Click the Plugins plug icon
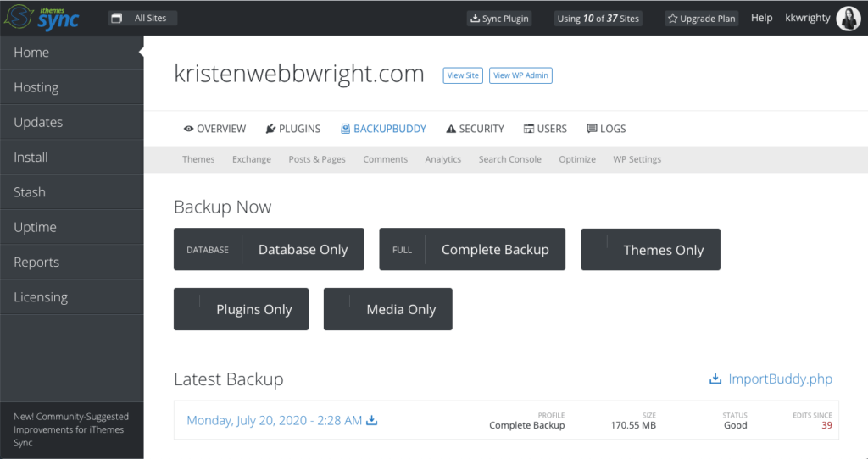The image size is (868, 459). point(270,129)
